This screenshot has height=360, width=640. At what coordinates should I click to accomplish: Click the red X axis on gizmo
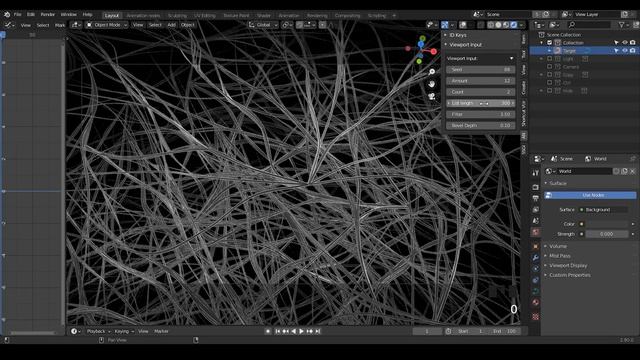point(433,51)
